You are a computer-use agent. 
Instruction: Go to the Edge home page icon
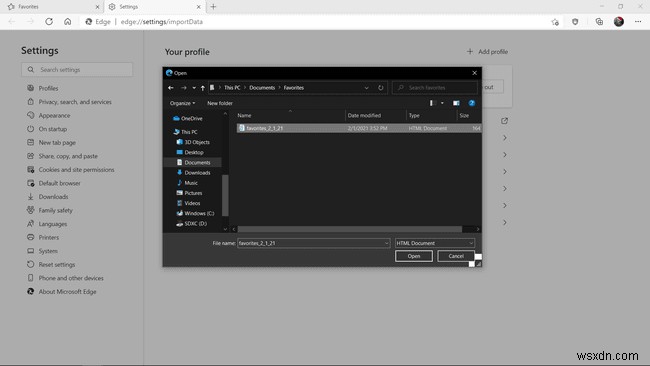click(x=68, y=22)
